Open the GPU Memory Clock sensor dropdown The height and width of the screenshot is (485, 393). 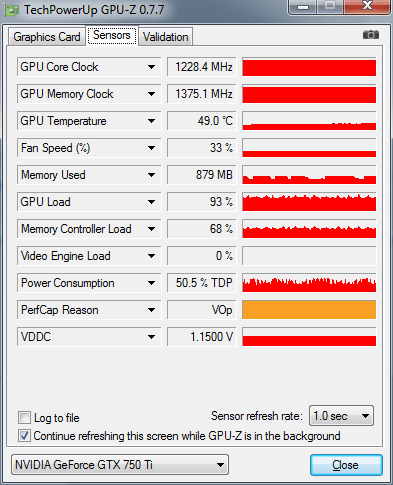point(89,94)
